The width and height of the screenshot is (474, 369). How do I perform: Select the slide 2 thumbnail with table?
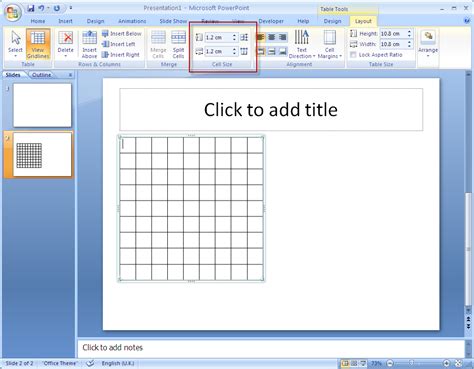42,154
